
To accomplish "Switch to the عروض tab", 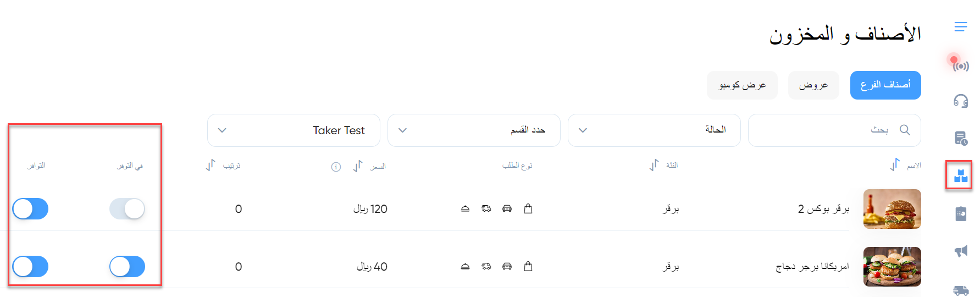I will pos(813,85).
